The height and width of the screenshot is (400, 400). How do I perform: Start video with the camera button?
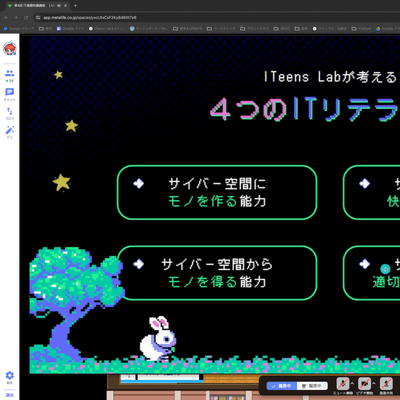(x=364, y=384)
